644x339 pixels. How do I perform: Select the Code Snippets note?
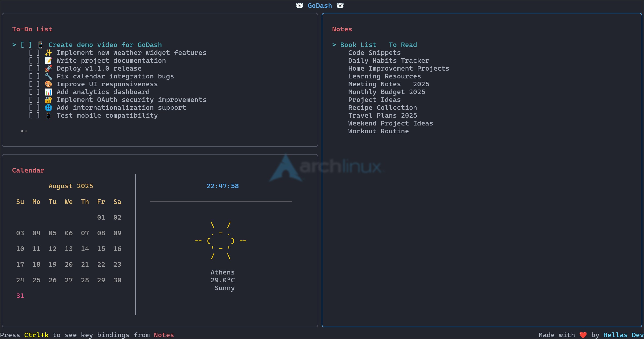[374, 53]
